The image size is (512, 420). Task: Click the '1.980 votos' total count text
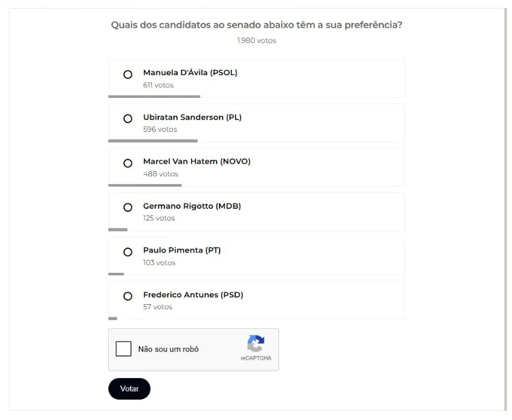pyautogui.click(x=257, y=41)
